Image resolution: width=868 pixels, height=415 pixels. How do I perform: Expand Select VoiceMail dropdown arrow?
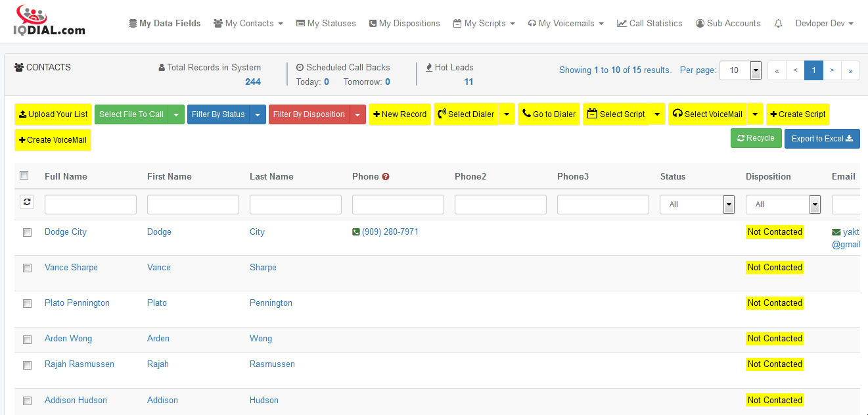point(756,114)
